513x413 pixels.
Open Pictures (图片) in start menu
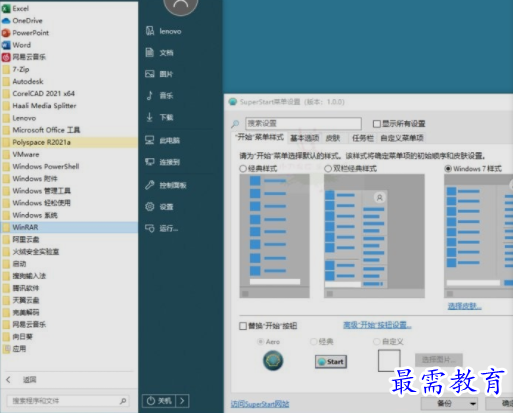(x=166, y=74)
